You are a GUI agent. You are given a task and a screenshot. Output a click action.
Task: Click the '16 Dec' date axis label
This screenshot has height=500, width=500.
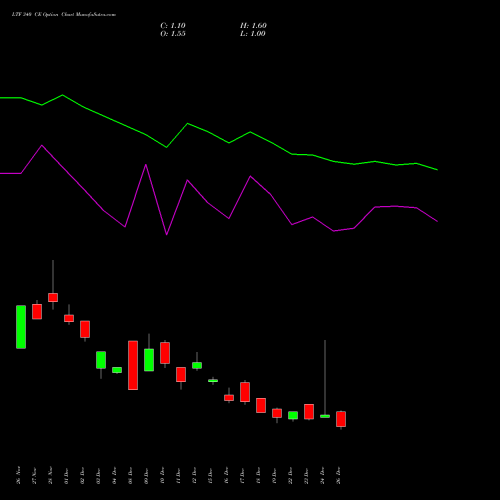(227, 475)
